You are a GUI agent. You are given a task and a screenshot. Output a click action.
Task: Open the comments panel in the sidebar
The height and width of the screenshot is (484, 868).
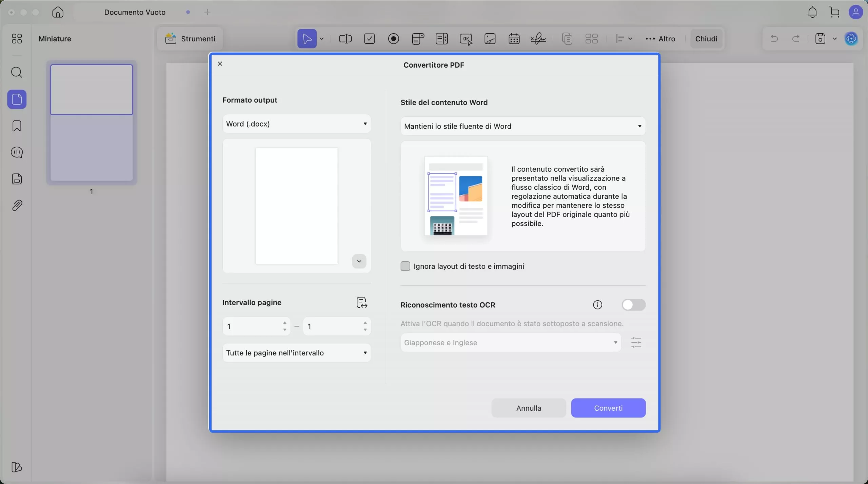point(17,152)
